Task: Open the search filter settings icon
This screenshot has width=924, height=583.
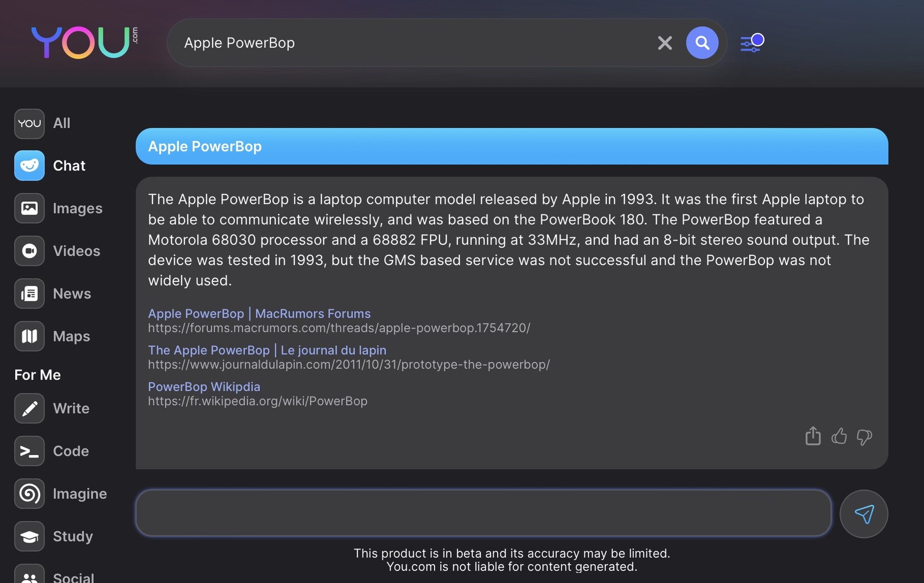Action: click(752, 43)
